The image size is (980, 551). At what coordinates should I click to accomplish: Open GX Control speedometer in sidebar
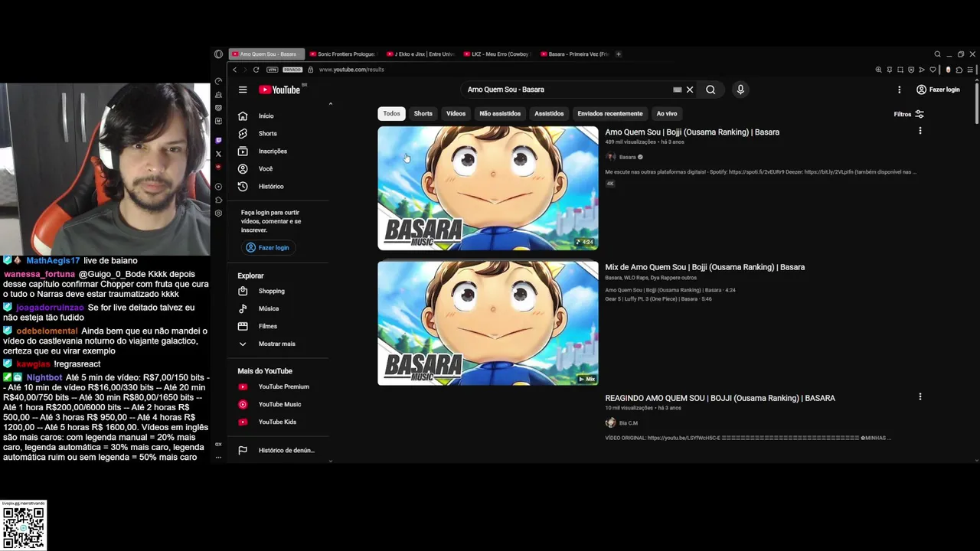(218, 81)
